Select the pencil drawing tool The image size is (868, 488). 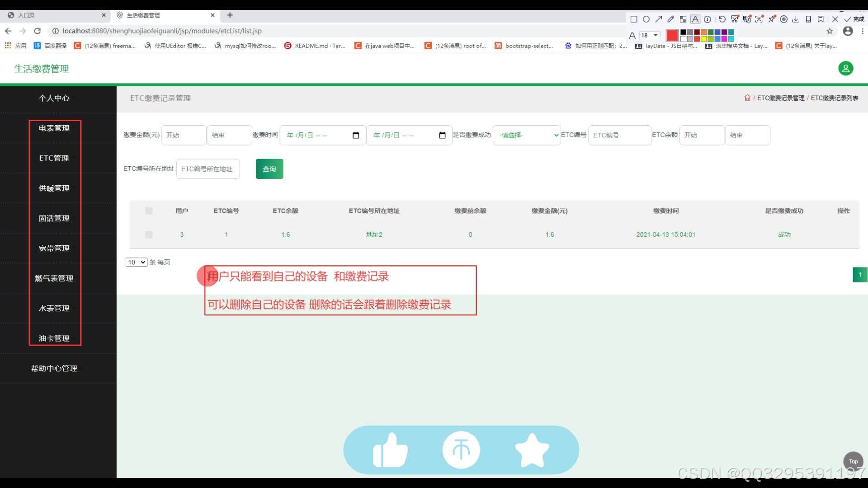pos(670,19)
